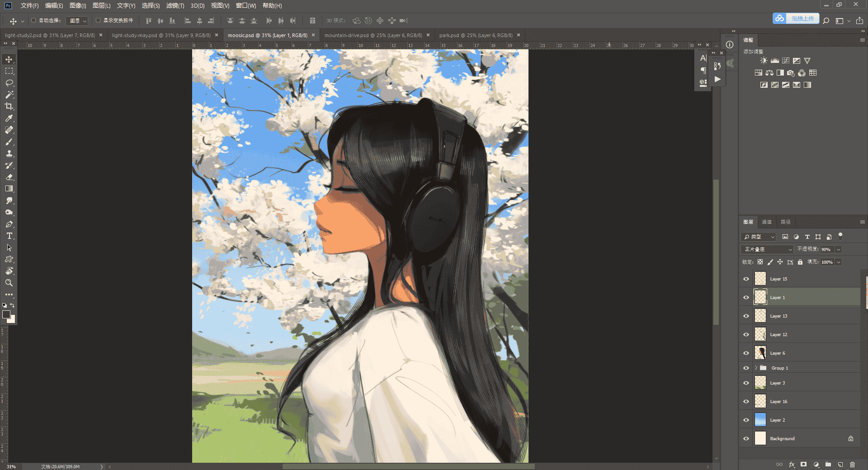
Task: Select the Lasso tool
Action: point(9,83)
